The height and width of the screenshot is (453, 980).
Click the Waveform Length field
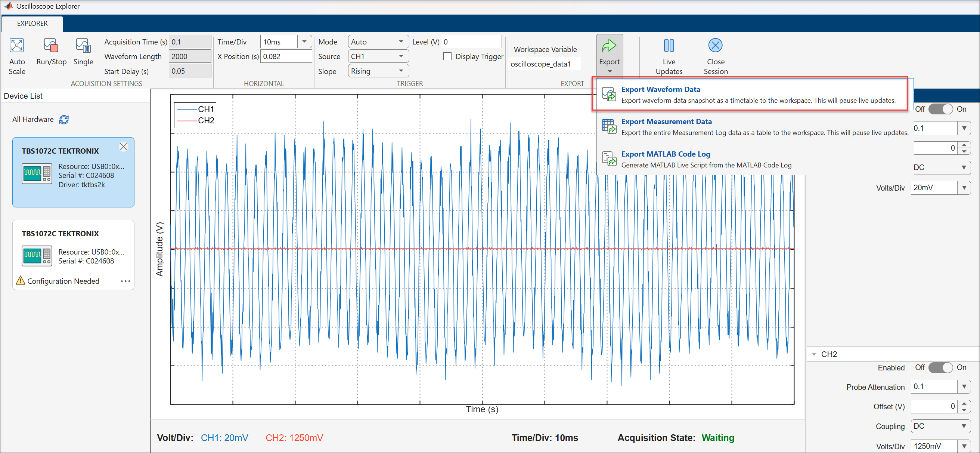click(189, 56)
